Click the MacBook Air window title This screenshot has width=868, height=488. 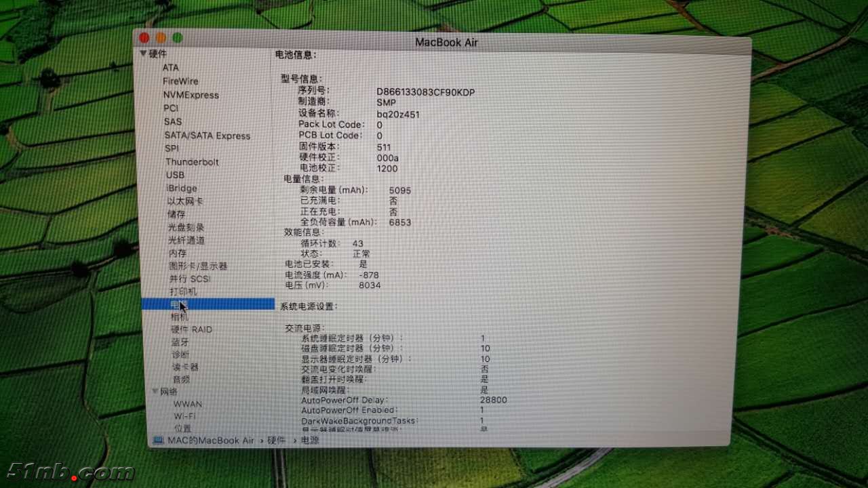[447, 43]
